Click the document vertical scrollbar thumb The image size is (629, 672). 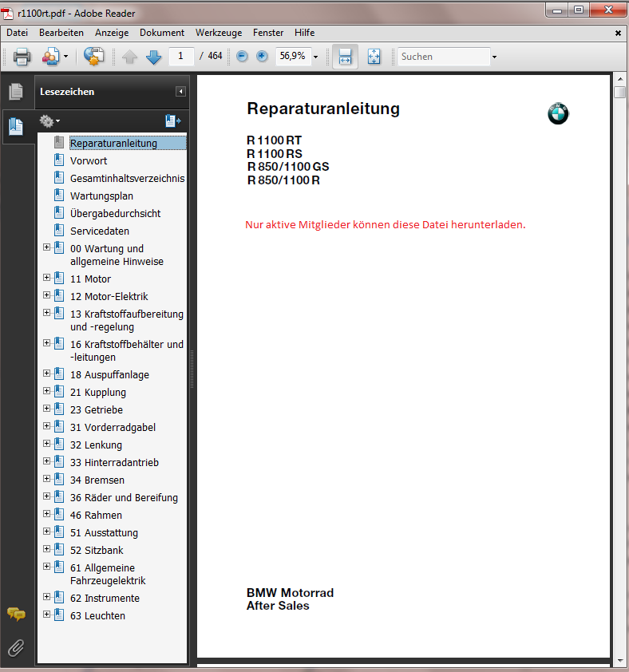620,92
